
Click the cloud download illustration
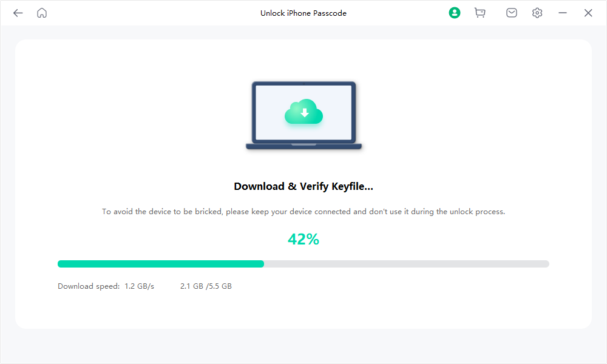[x=303, y=113]
